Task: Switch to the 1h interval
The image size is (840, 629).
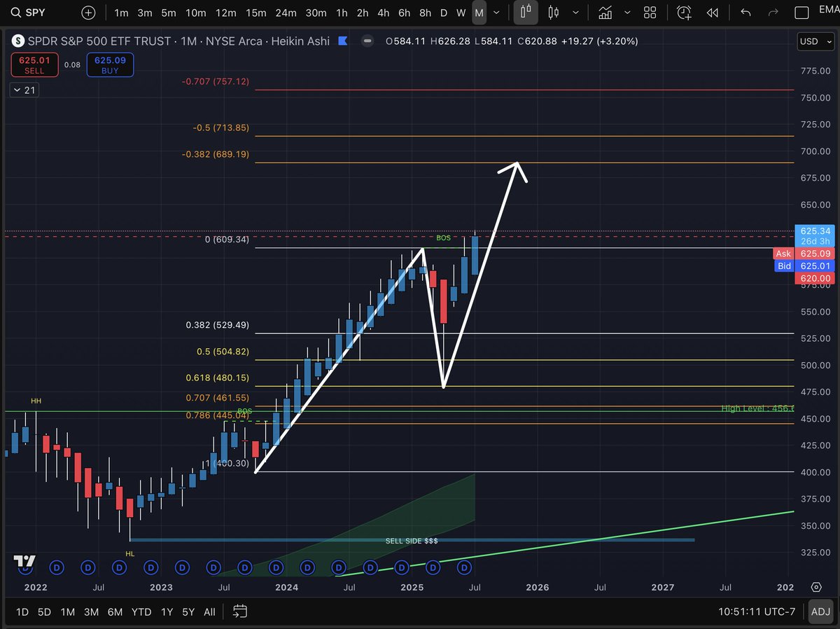Action: click(342, 13)
